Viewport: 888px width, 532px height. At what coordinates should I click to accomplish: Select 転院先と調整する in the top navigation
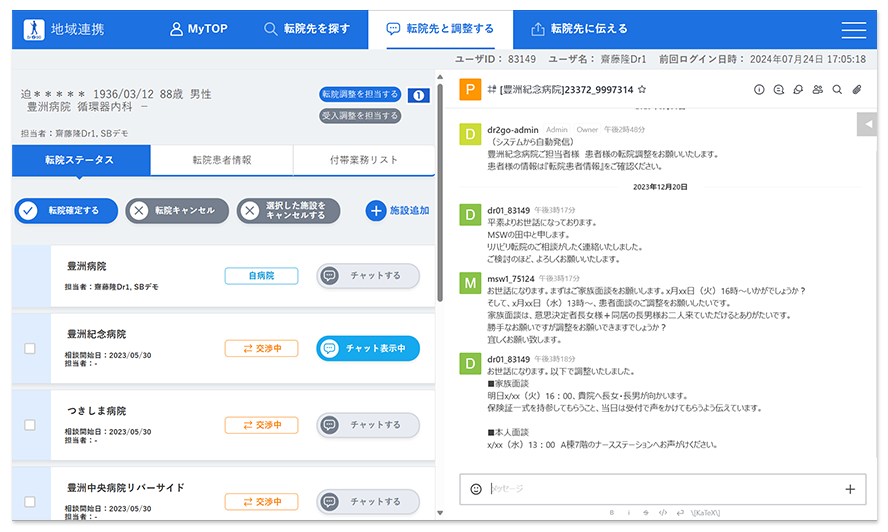[x=440, y=29]
